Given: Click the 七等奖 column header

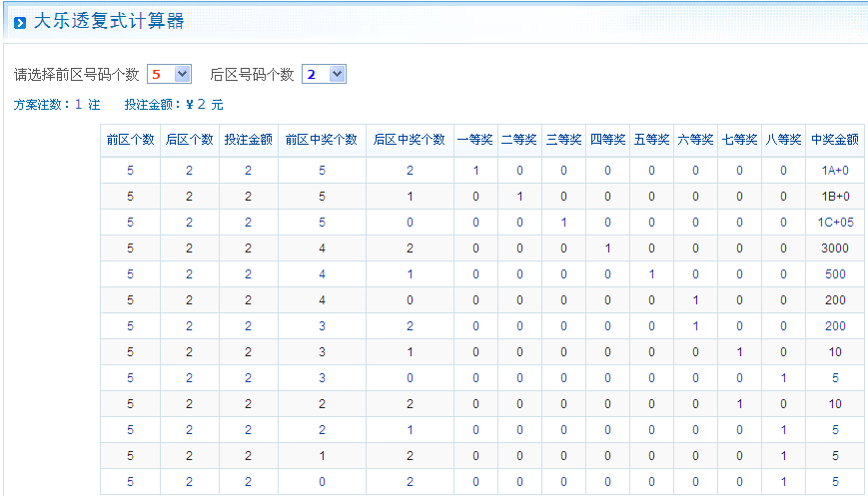Looking at the screenshot, I should point(739,140).
